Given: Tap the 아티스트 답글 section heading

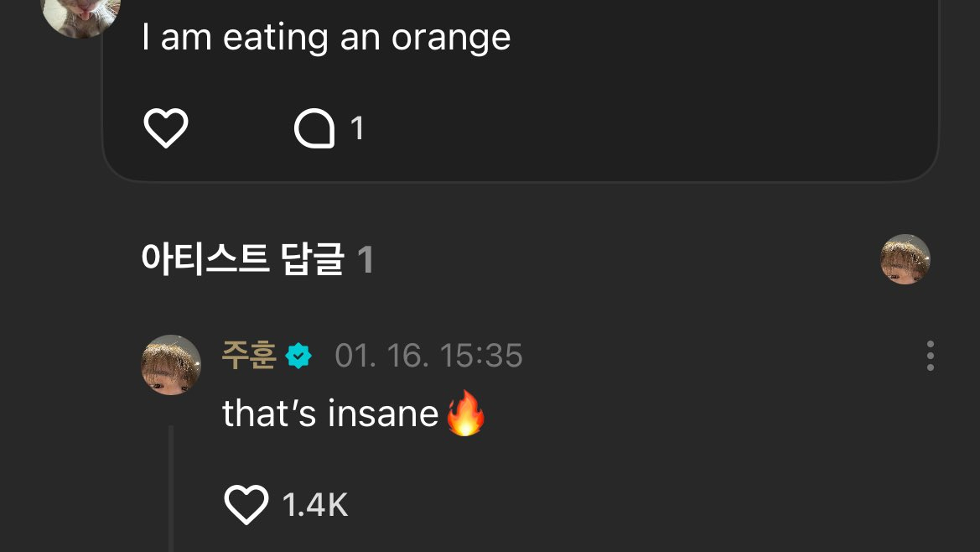Looking at the screenshot, I should click(243, 260).
